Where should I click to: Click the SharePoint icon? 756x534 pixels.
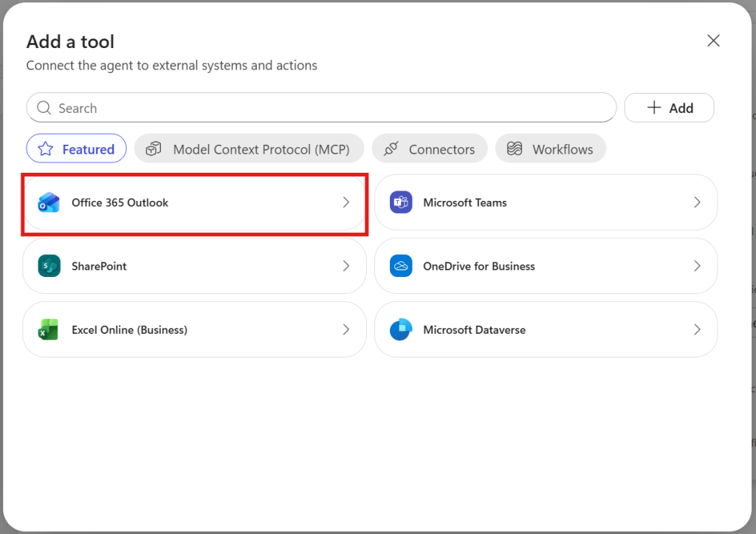(49, 267)
